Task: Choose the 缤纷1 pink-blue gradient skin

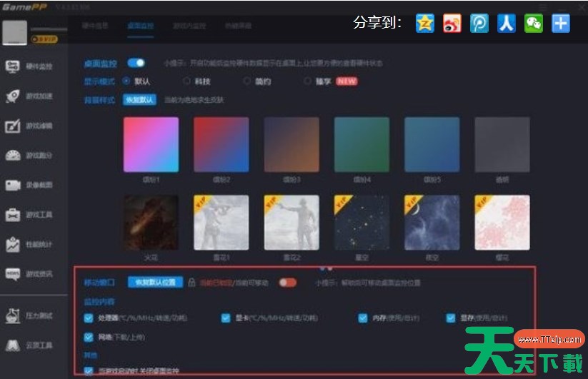Action: point(151,145)
